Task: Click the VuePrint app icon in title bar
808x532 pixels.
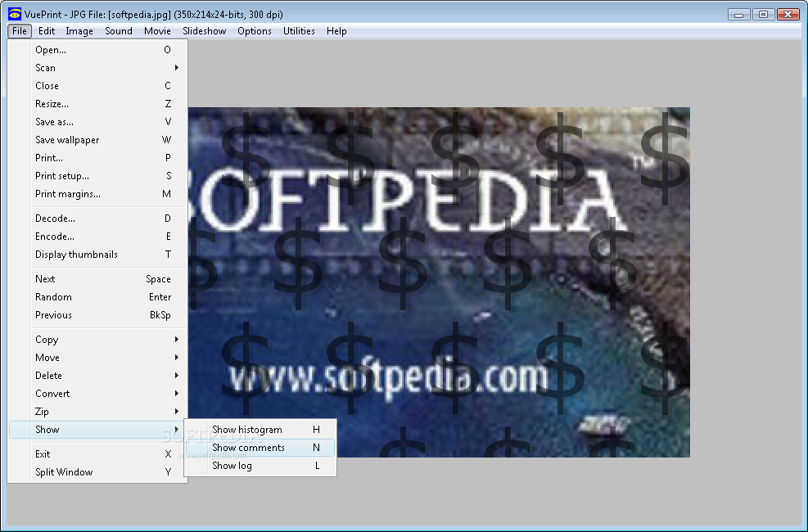Action: [x=15, y=15]
